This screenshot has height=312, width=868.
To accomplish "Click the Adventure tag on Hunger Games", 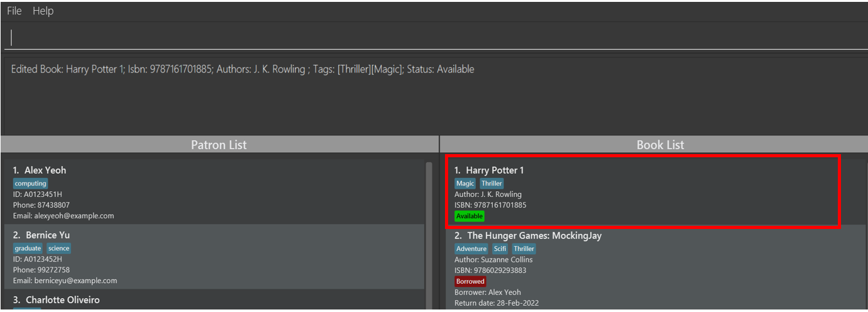I will pyautogui.click(x=471, y=249).
